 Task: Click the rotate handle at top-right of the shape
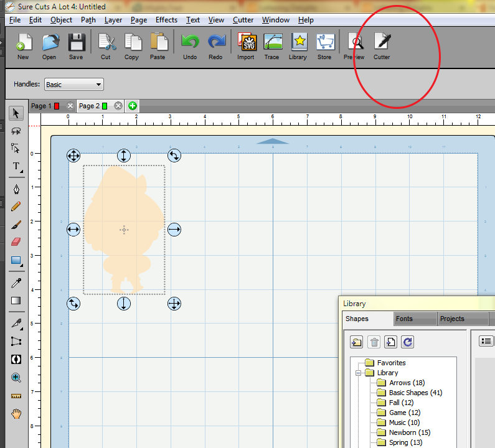[x=174, y=156]
